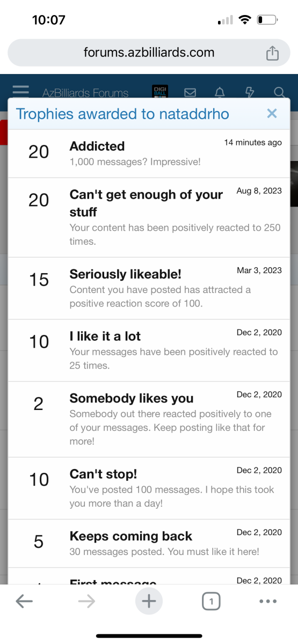This screenshot has width=298, height=644.
Task: Open the hamburger navigation menu
Action: 21,92
